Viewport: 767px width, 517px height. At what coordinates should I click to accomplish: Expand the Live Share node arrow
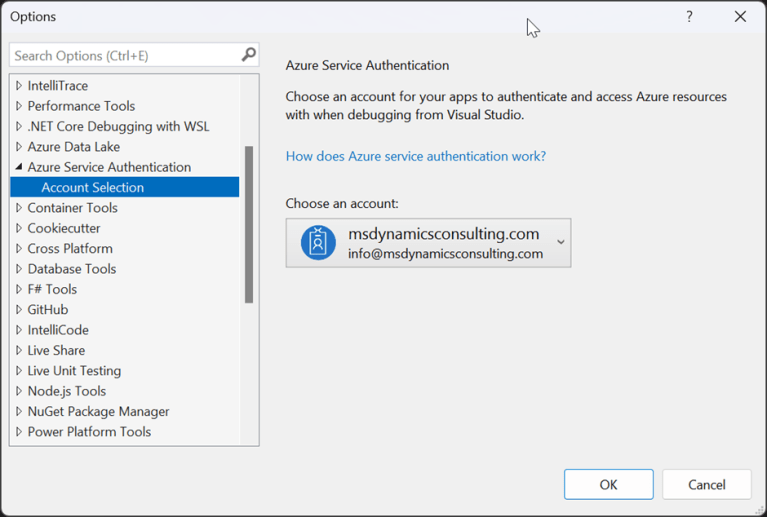[x=19, y=350]
